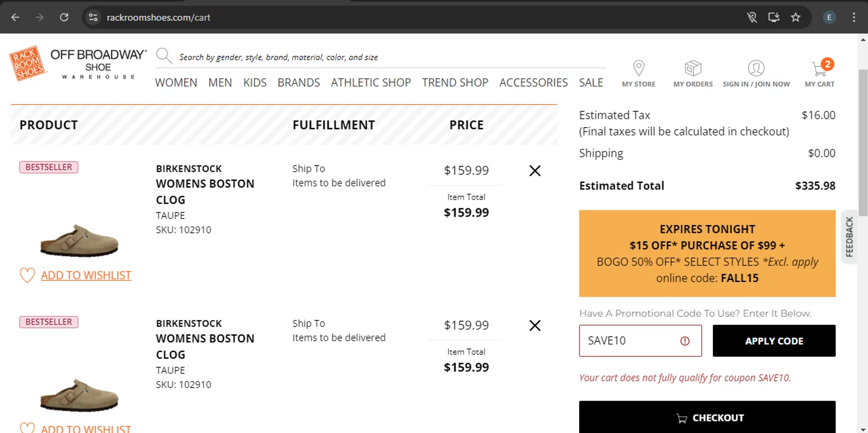Remove the second Birkenstock clog with X

(x=535, y=325)
